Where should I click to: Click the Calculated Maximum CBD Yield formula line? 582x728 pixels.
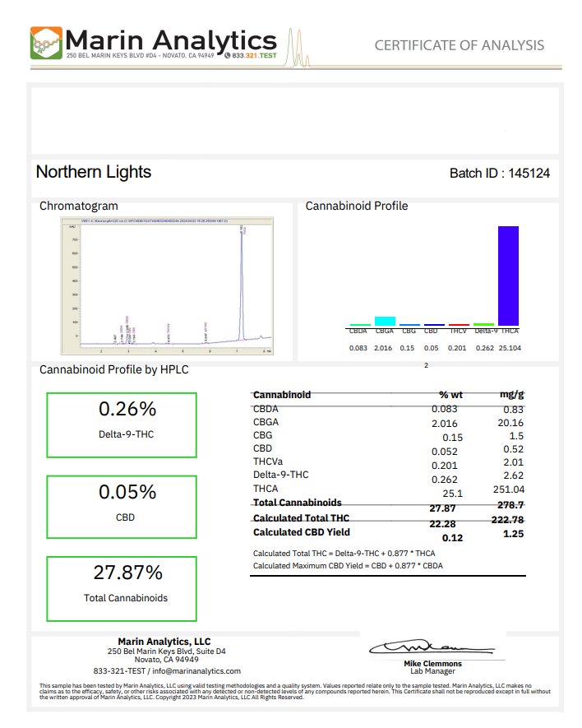348,565
